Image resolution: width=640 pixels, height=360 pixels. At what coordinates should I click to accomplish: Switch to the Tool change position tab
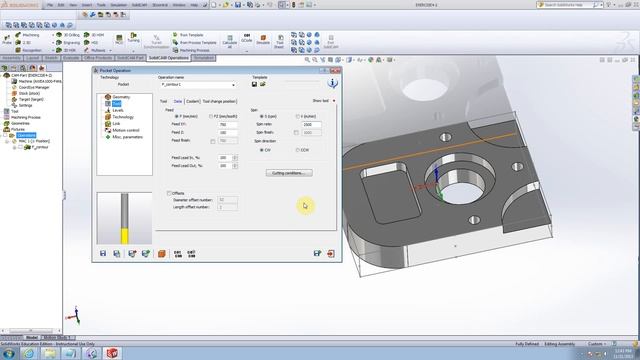click(x=219, y=101)
